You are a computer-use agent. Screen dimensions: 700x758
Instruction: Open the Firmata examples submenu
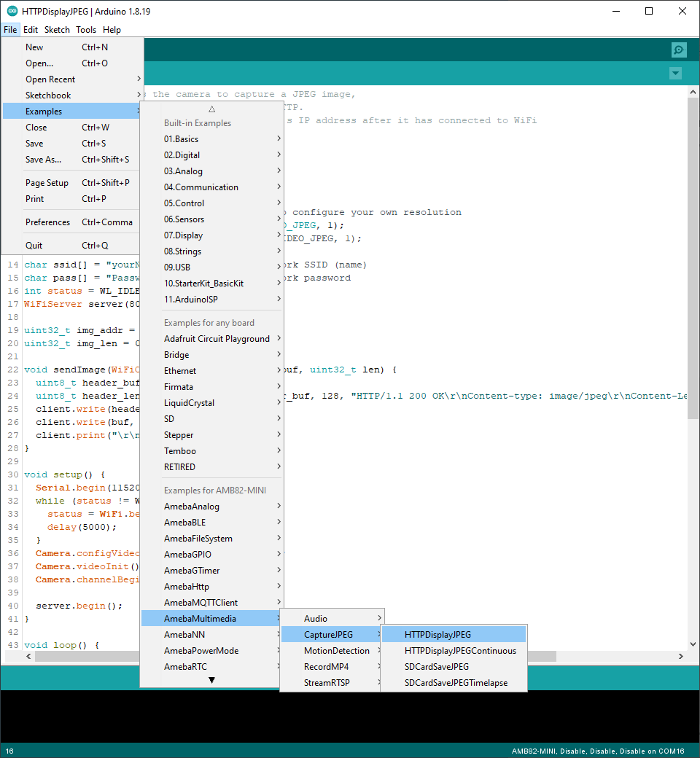212,386
